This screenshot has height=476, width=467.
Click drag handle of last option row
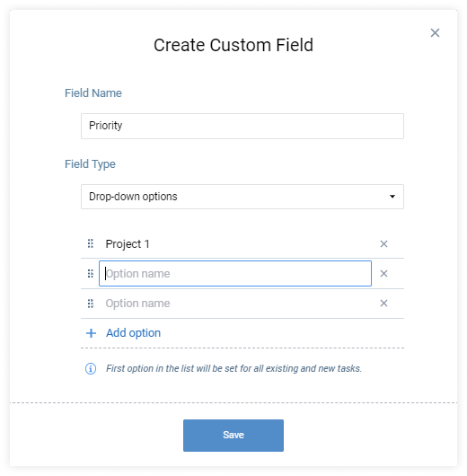coord(91,304)
